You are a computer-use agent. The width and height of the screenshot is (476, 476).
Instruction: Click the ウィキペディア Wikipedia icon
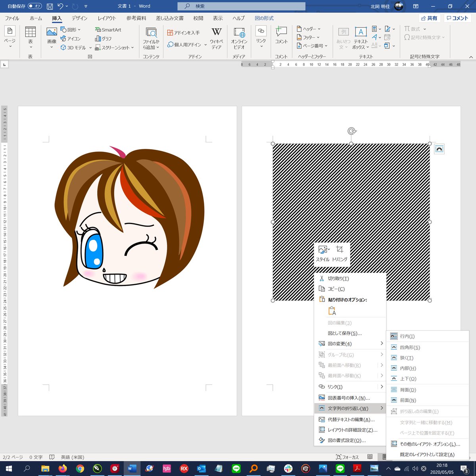[216, 38]
